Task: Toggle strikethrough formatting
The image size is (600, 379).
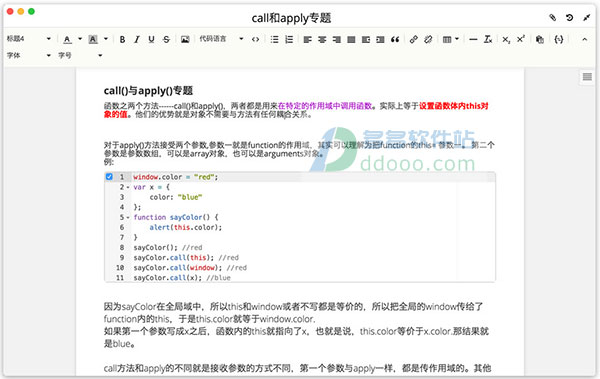Action: 166,39
